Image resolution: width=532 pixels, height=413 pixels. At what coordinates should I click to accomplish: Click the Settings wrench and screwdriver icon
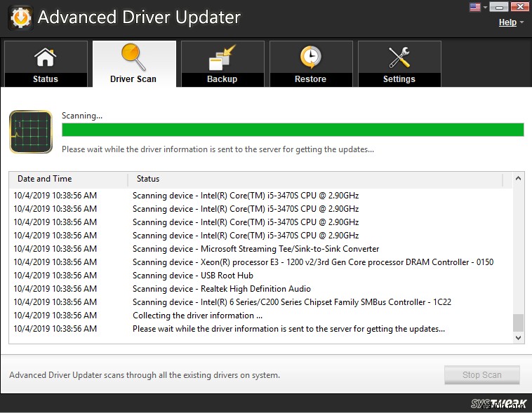pos(399,57)
